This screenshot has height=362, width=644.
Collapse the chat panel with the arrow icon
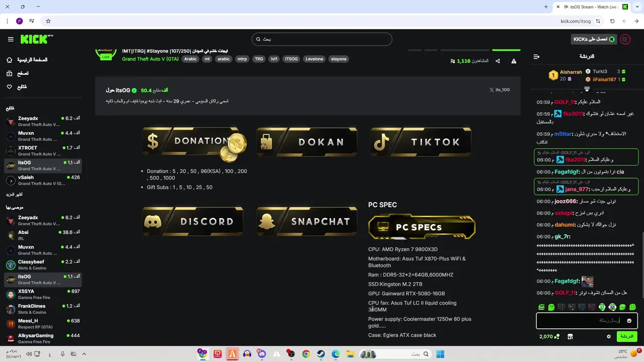point(536,56)
